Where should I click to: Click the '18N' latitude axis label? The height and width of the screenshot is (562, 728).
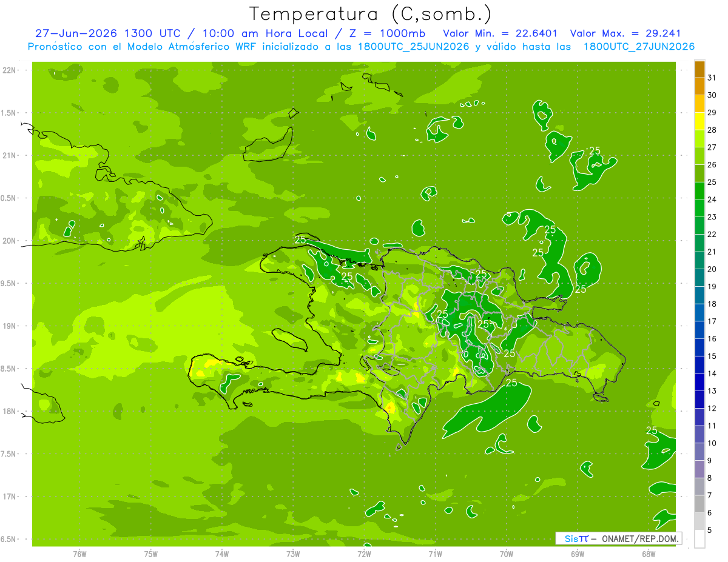[8, 411]
